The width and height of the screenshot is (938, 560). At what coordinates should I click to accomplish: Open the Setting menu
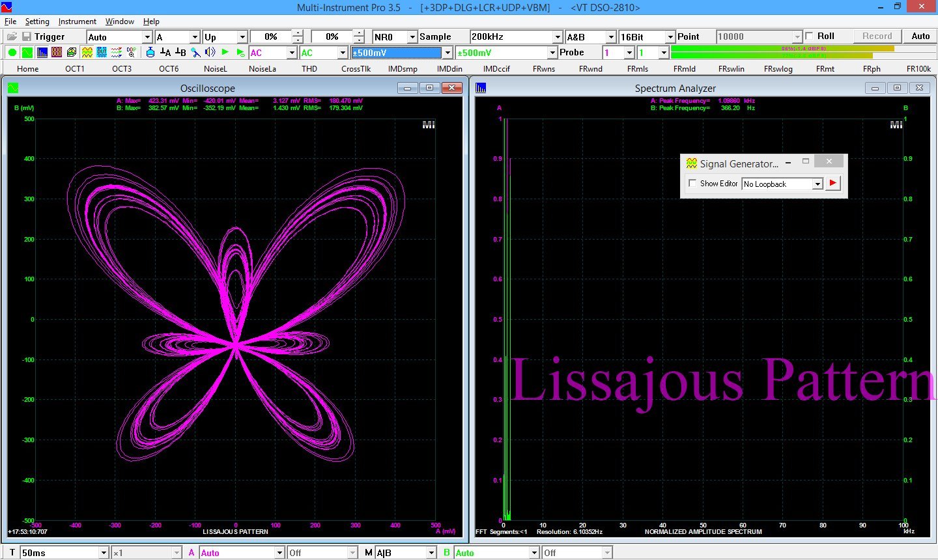37,21
